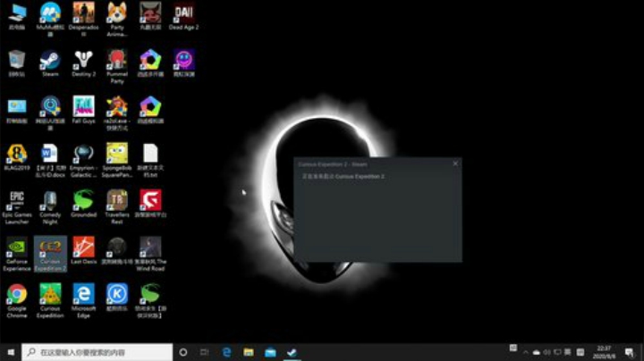Launch the Desperados III shortcut
644x361 pixels.
pos(83,20)
